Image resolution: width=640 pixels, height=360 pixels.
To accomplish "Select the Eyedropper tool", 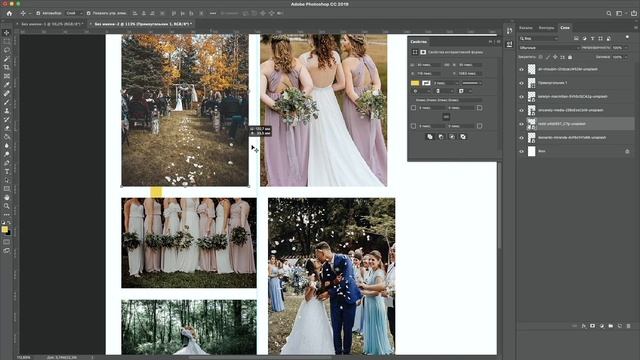I will pos(7,84).
